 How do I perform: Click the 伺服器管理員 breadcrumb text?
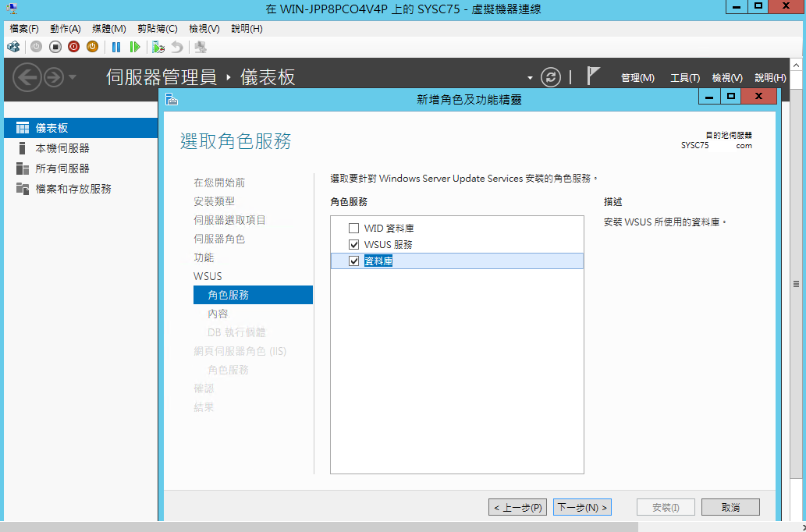point(162,77)
